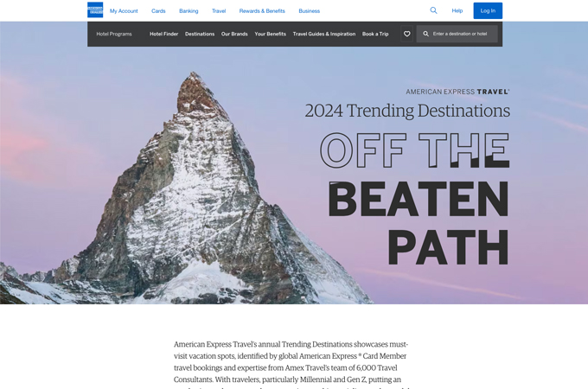
Task: Open the Rewards & Benefits menu
Action: coord(262,11)
